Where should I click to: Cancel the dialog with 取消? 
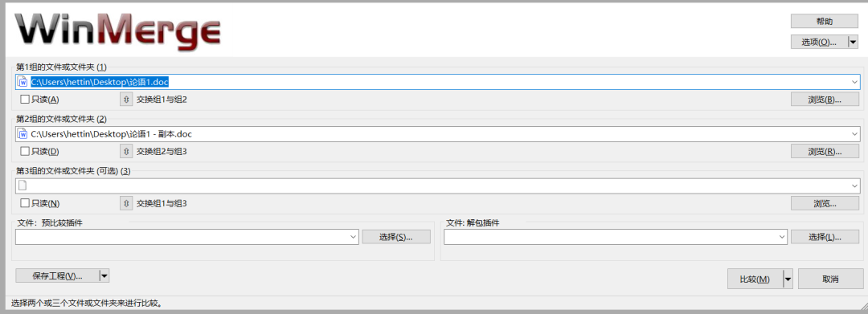pos(830,279)
